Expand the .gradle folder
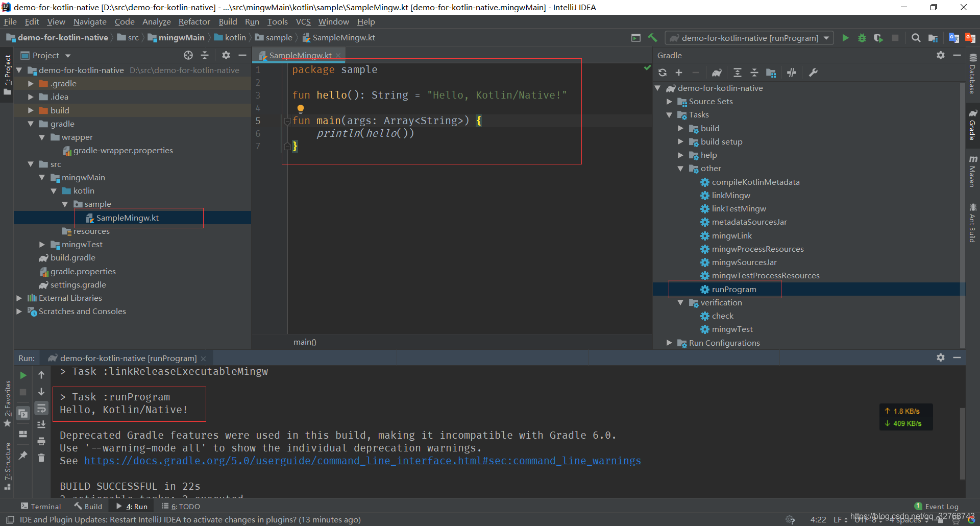This screenshot has height=526, width=980. pos(31,83)
